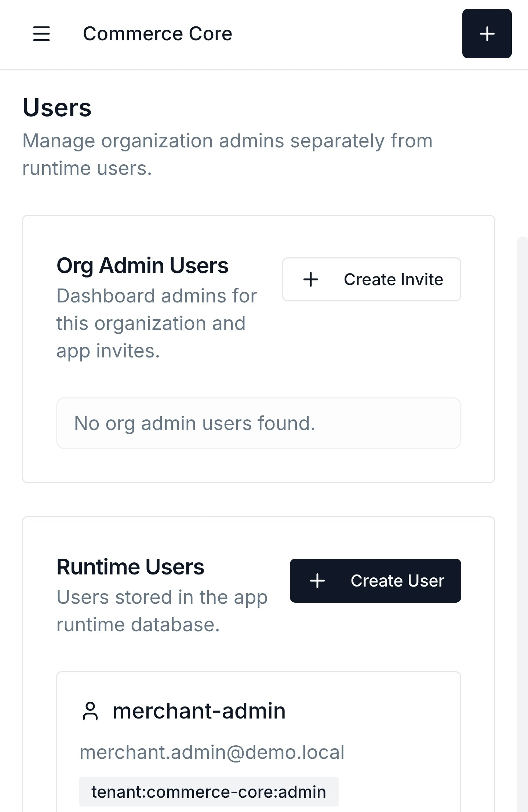528x812 pixels.
Task: Click the Runtime Users section heading
Action: [x=130, y=567]
